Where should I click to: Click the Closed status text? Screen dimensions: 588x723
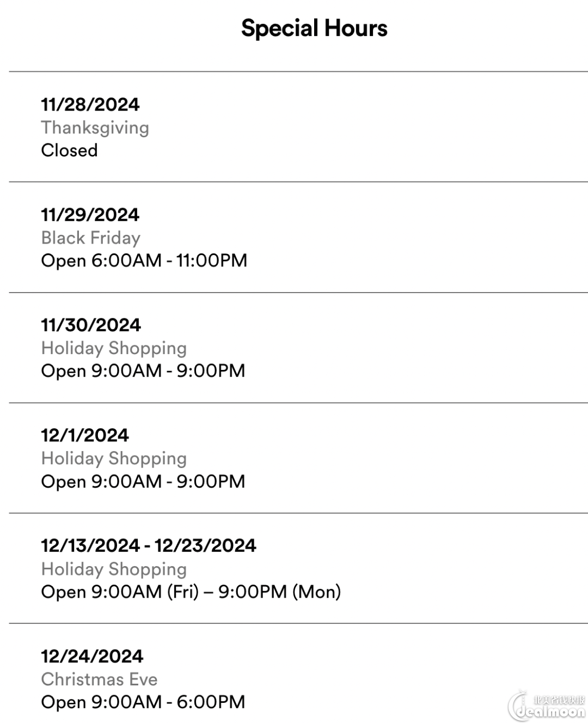coord(70,150)
